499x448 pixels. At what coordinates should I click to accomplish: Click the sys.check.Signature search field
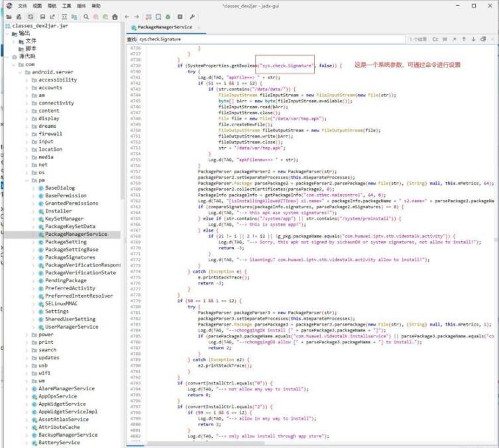click(270, 39)
